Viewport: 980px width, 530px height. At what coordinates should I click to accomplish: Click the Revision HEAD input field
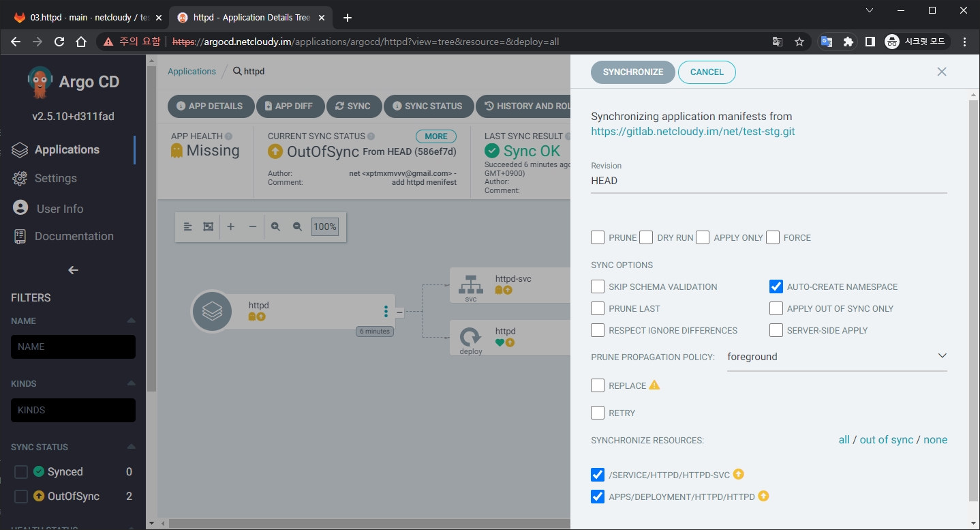(769, 181)
